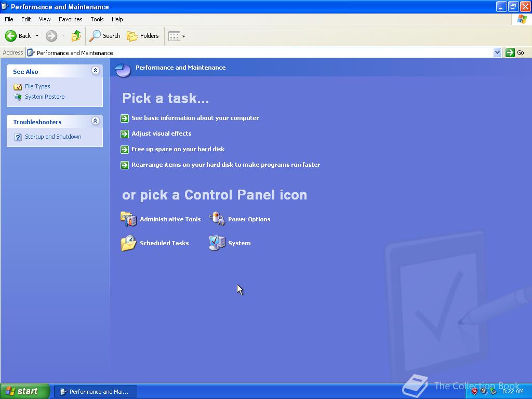
Task: Choose Rearrange items on your hard disk task
Action: (225, 165)
